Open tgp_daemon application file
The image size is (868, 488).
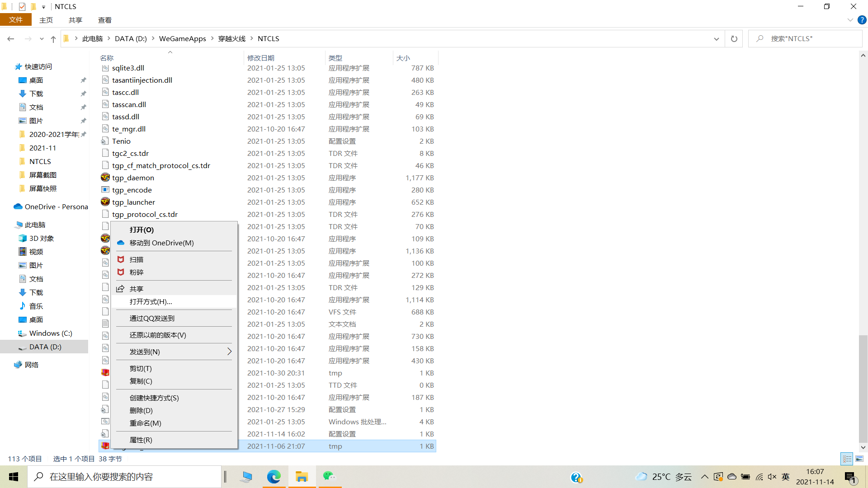click(133, 178)
